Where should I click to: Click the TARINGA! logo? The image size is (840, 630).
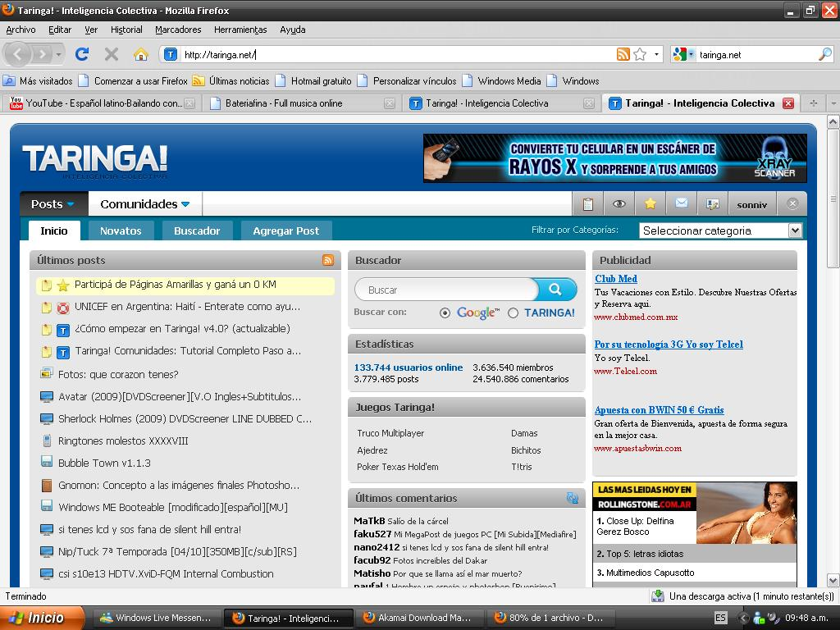click(95, 160)
